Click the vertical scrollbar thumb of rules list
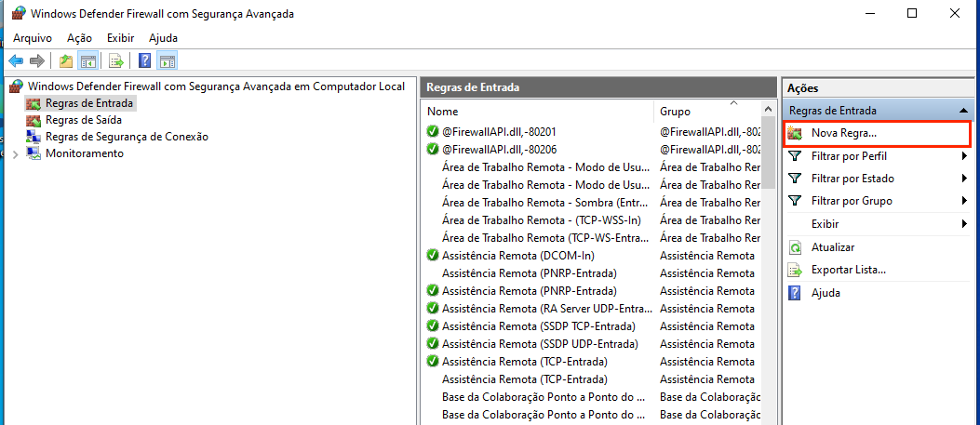The height and width of the screenshot is (425, 980). pos(768,153)
